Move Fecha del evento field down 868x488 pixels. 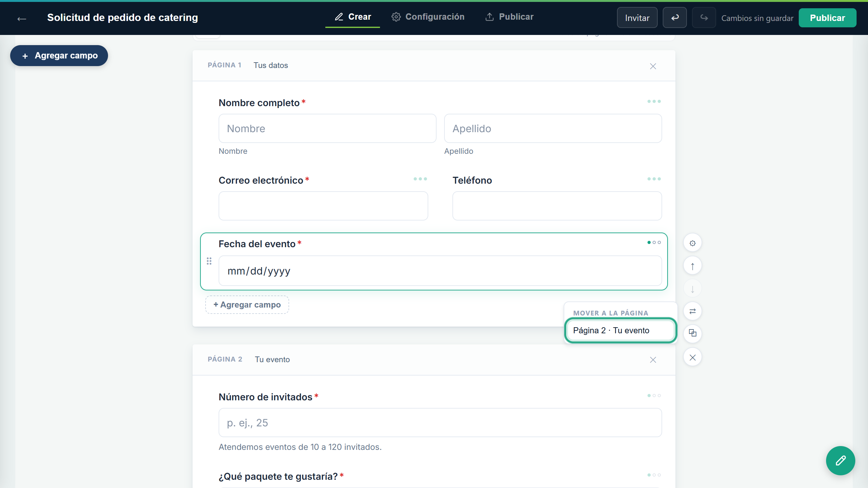[x=692, y=289]
